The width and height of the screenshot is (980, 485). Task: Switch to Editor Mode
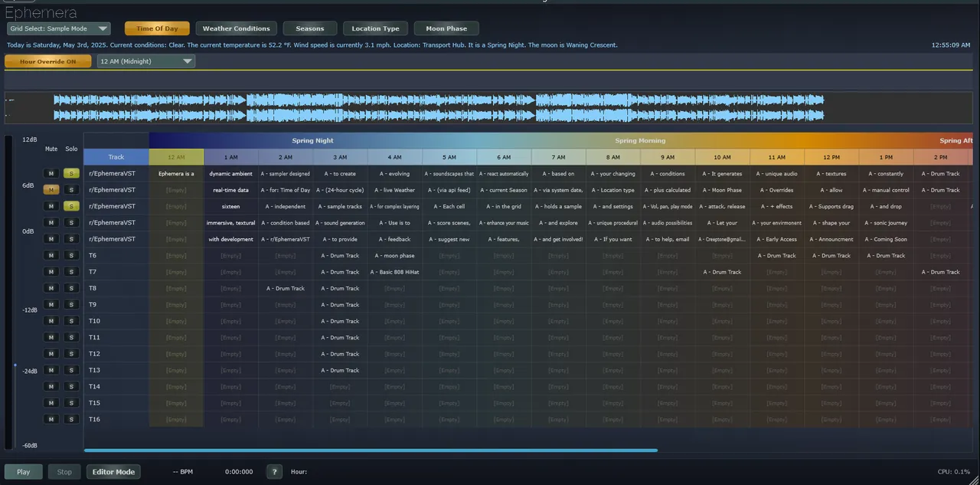tap(113, 472)
